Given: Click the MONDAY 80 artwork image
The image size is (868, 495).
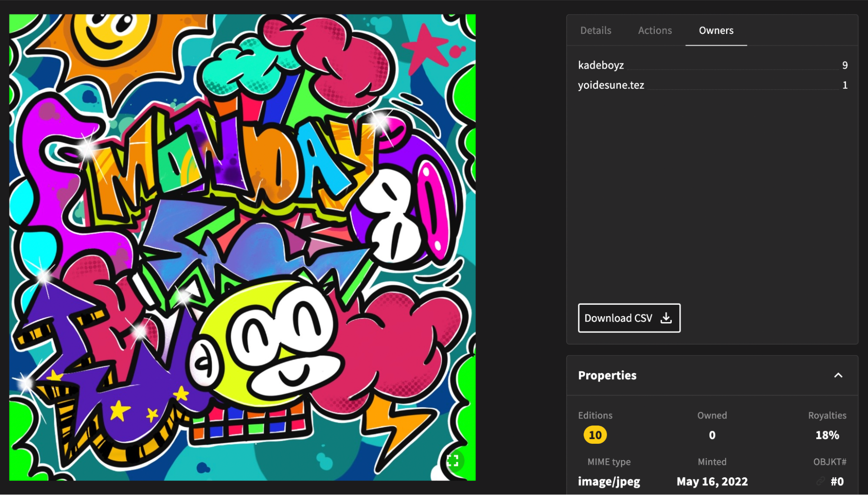Looking at the screenshot, I should pos(242,247).
